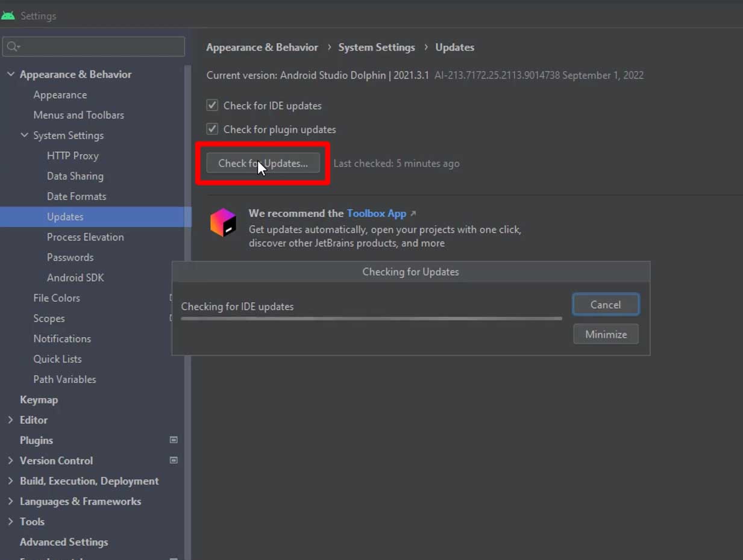Select Plugins in the settings tree
The width and height of the screenshot is (743, 560).
[36, 440]
